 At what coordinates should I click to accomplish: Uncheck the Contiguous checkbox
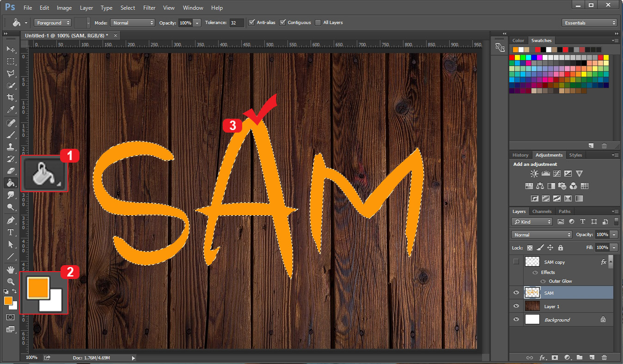tap(283, 22)
